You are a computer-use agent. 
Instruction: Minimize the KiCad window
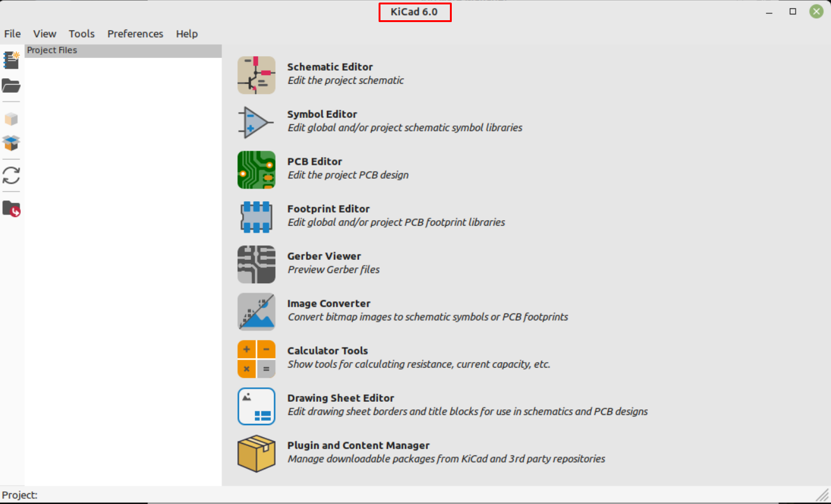pos(770,11)
